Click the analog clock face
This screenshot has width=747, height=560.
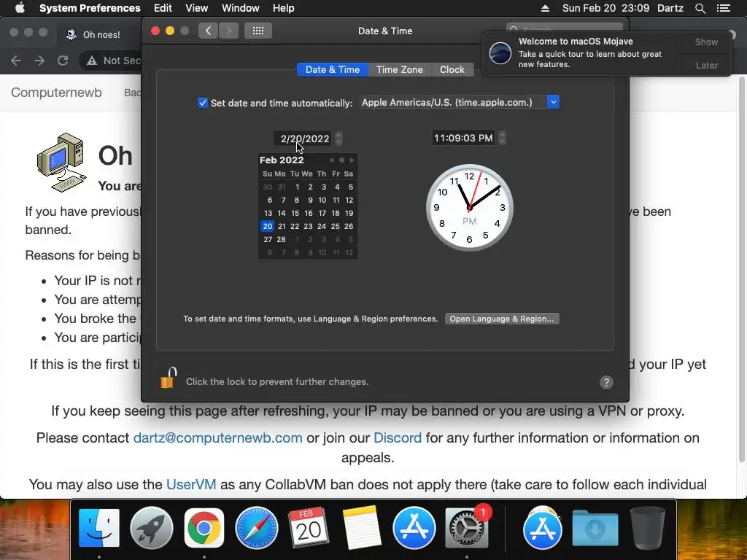(x=469, y=208)
